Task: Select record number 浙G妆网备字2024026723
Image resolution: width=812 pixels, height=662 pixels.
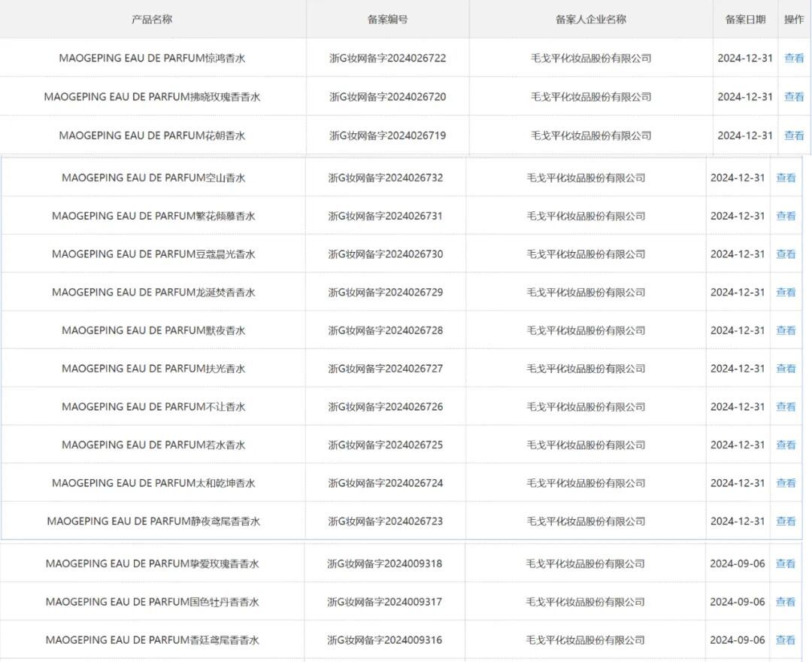Action: pos(385,521)
